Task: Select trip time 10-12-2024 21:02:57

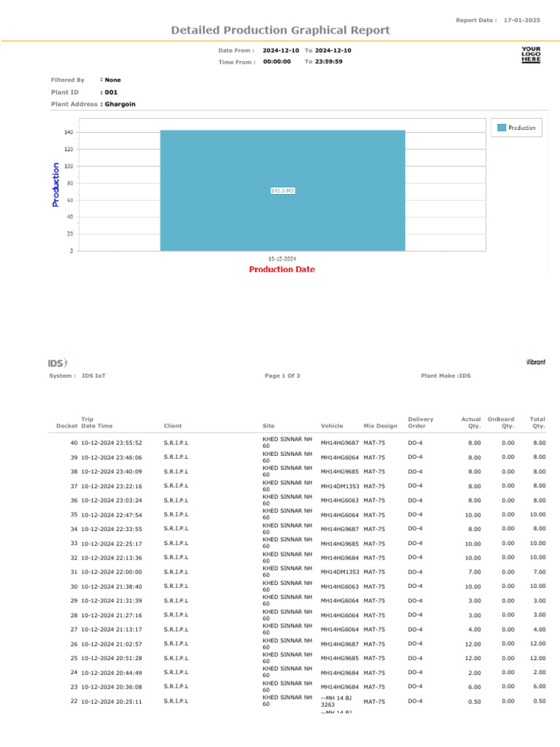Action: click(112, 644)
